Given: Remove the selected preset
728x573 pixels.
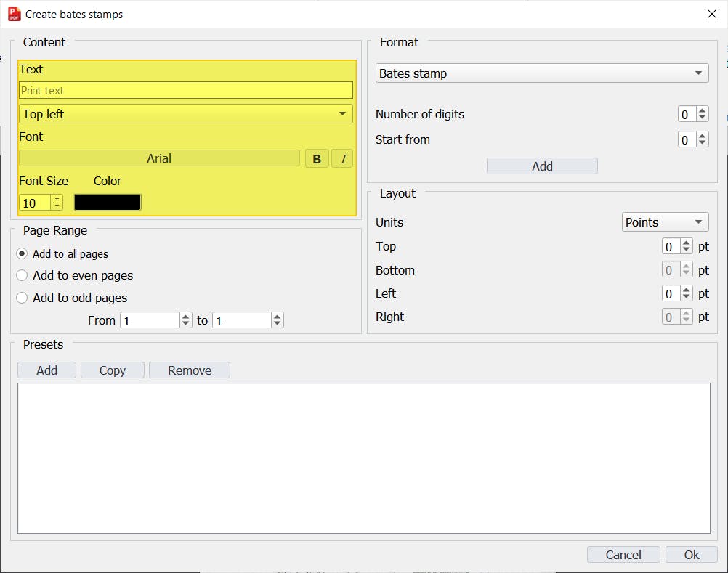Looking at the screenshot, I should pyautogui.click(x=189, y=370).
